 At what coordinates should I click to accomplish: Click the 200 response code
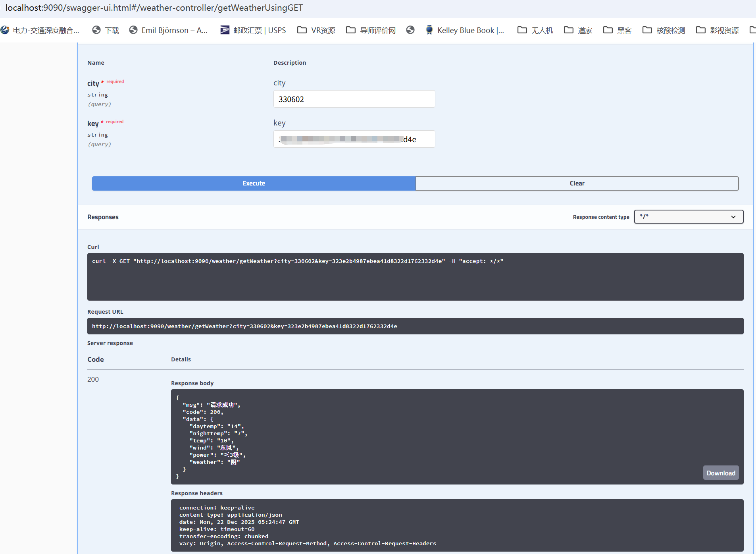pyautogui.click(x=93, y=379)
